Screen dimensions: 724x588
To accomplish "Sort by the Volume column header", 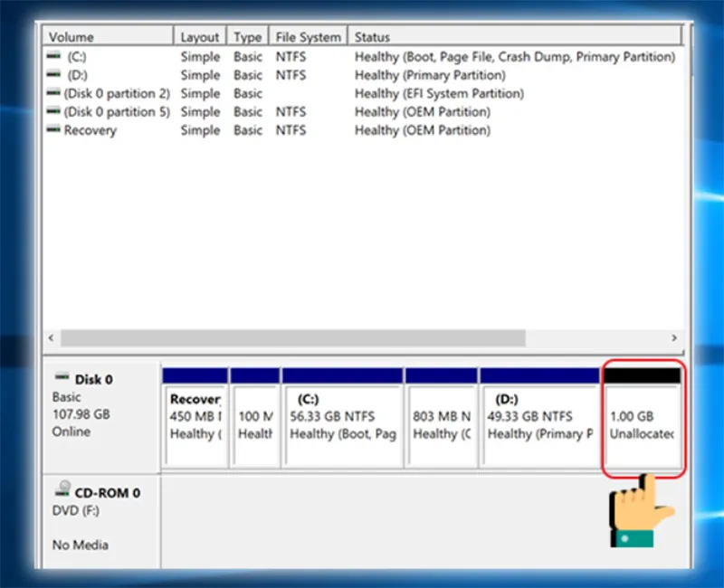I will tap(108, 36).
